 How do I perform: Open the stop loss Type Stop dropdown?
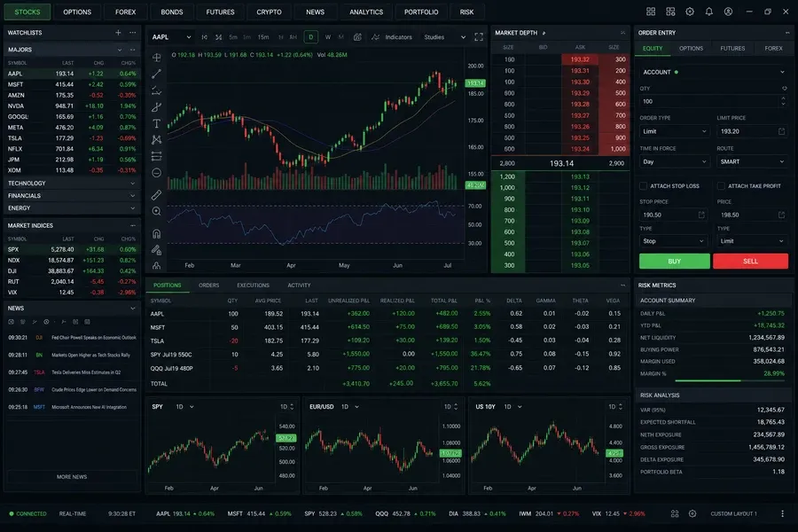(x=674, y=241)
